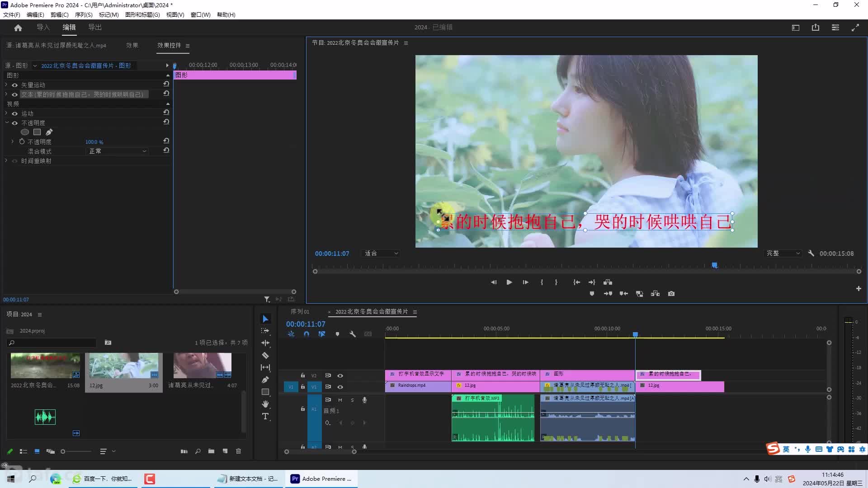Expand 运动 effect properties
Screen dimensions: 868x488
(6, 113)
